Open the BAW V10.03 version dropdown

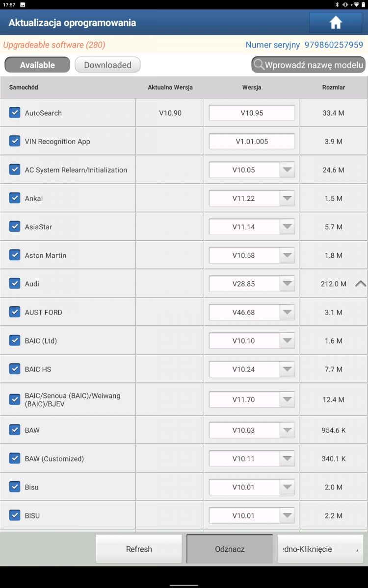(252, 430)
